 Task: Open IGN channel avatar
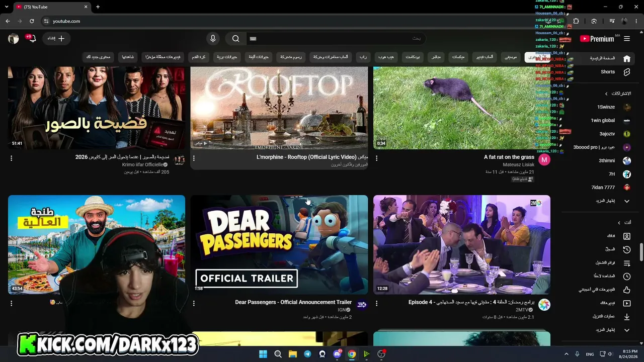coord(362,305)
